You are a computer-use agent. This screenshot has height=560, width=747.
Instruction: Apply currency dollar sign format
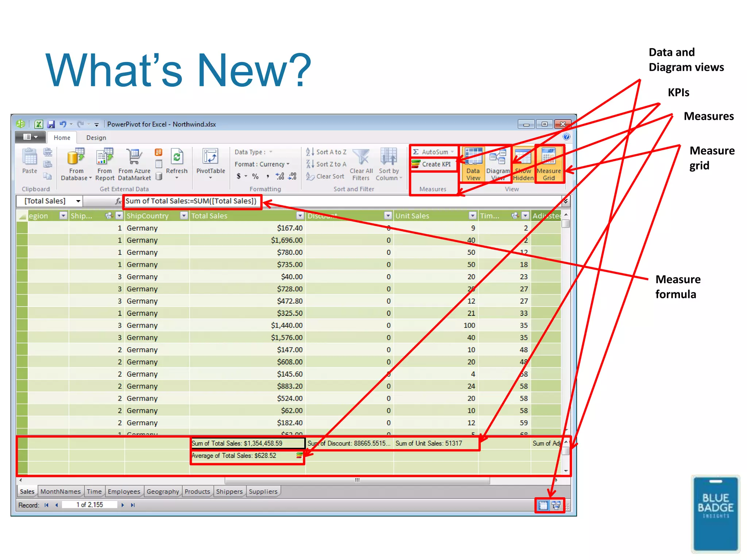pyautogui.click(x=239, y=176)
